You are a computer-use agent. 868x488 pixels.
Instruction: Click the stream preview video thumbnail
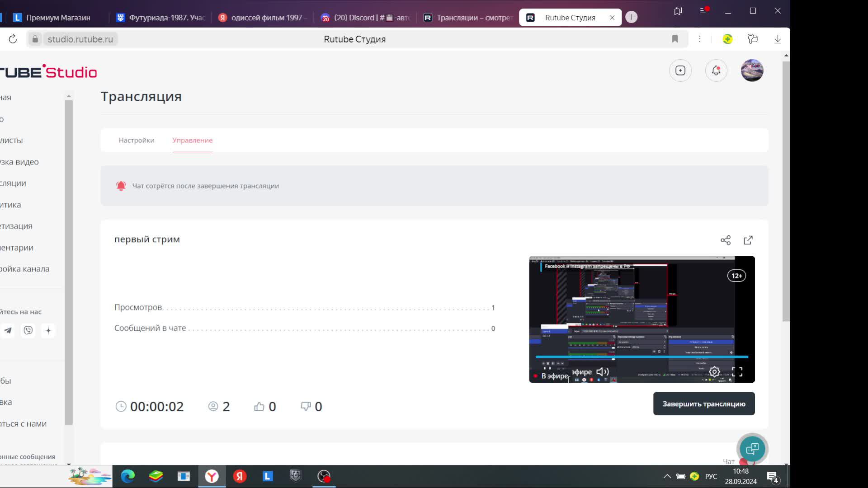click(642, 319)
